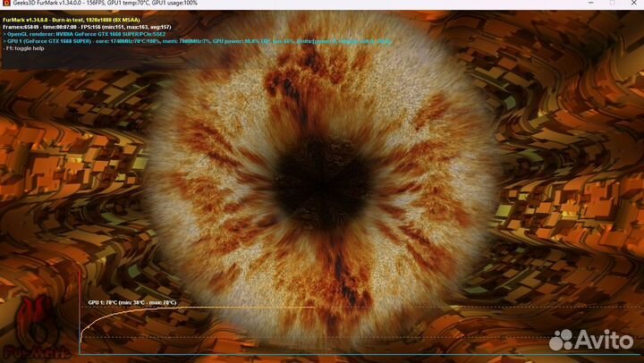644x363 pixels.
Task: Maximize the FurMark window
Action: 612,3
